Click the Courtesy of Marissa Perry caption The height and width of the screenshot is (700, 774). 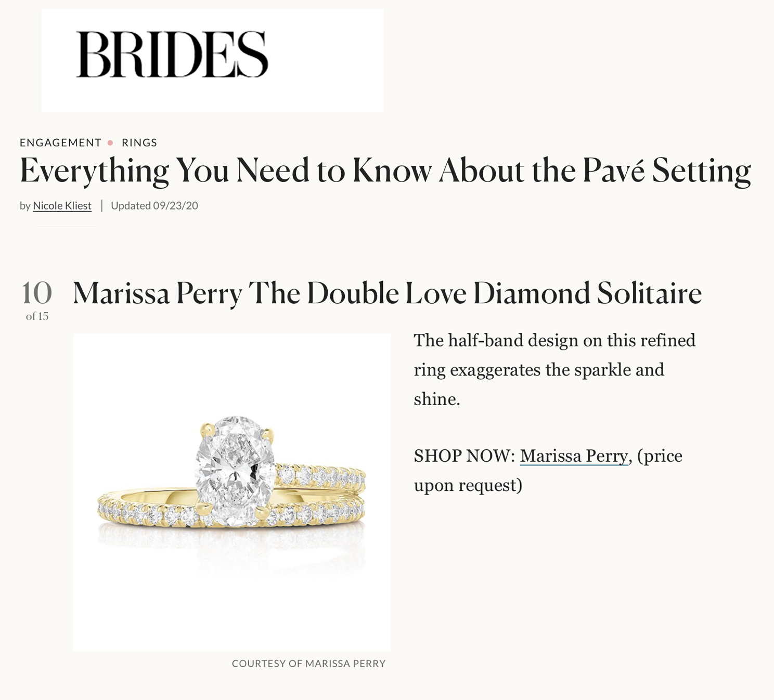pos(308,664)
